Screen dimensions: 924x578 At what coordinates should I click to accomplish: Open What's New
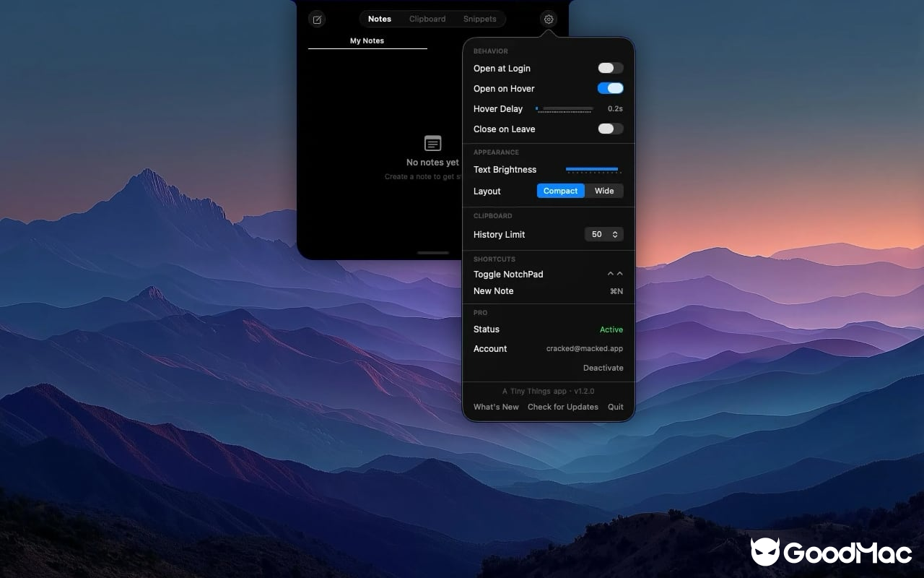pos(496,407)
